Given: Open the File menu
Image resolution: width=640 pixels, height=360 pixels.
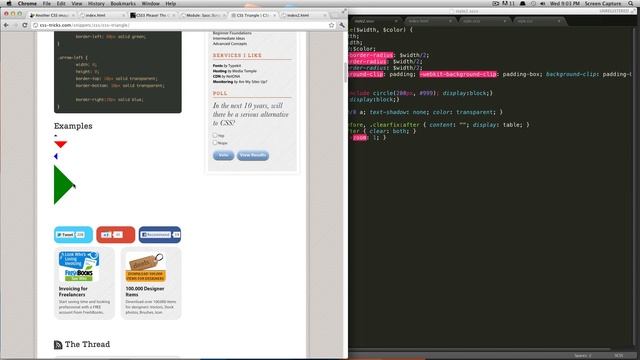Looking at the screenshot, I should [x=47, y=3].
